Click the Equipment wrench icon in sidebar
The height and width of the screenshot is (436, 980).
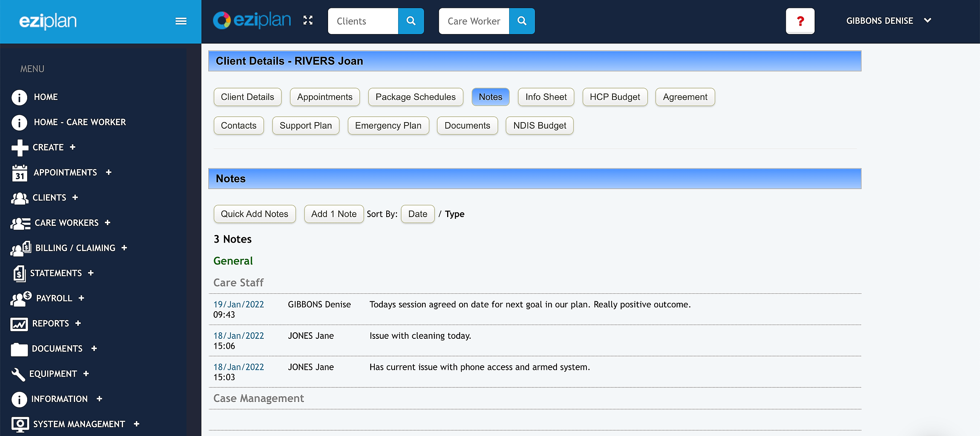point(18,374)
